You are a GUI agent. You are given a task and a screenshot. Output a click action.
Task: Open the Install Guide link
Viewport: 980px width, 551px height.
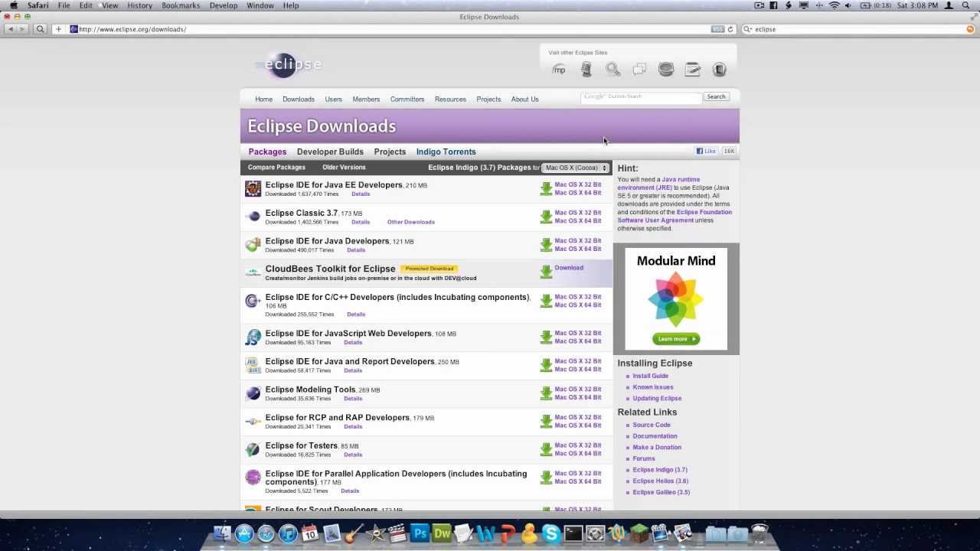click(x=651, y=376)
